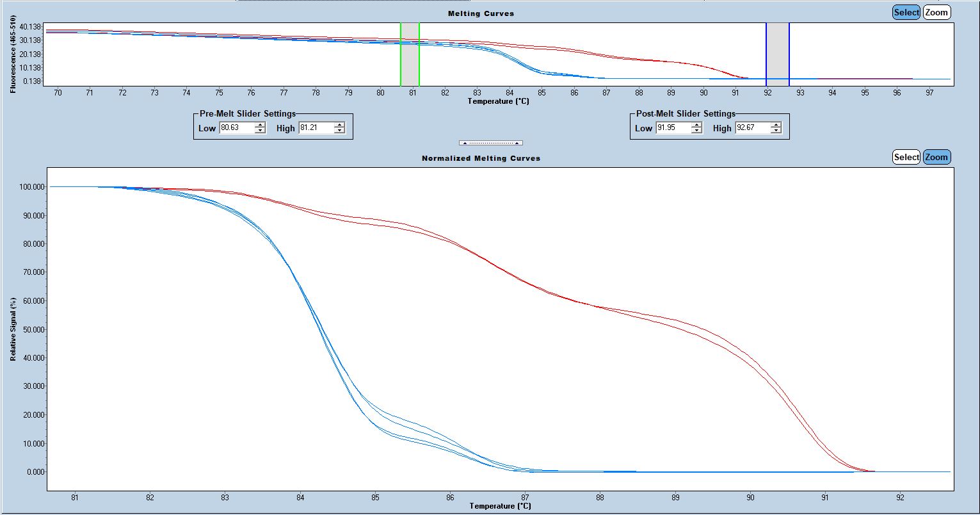This screenshot has height=515, width=980.
Task: Increase Post-Melt High value with up arrow
Action: pyautogui.click(x=776, y=126)
